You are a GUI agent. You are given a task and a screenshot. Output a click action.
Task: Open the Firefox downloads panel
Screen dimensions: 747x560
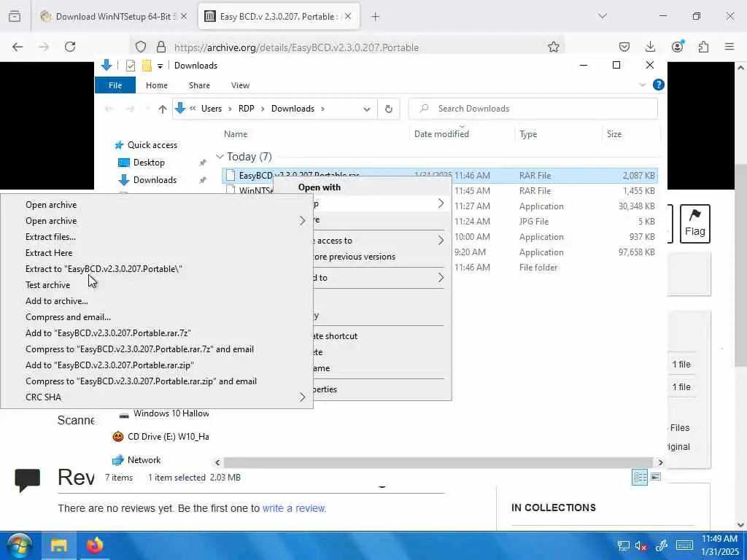[650, 47]
